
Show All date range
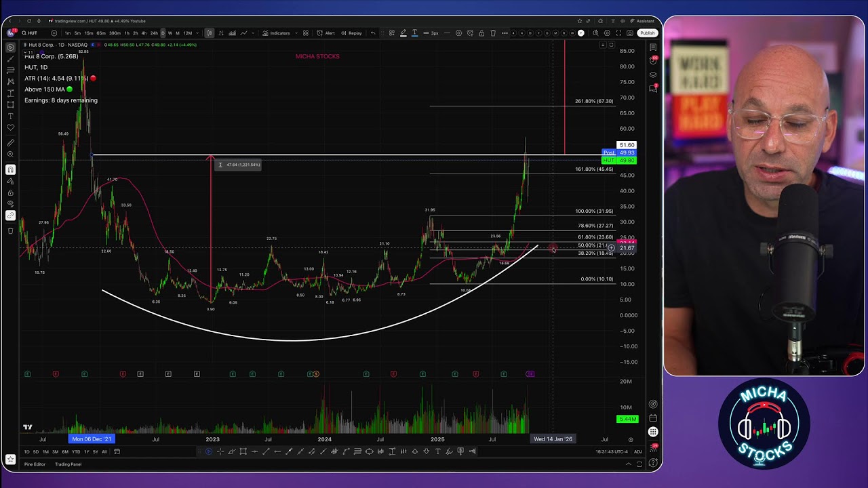coord(104,452)
